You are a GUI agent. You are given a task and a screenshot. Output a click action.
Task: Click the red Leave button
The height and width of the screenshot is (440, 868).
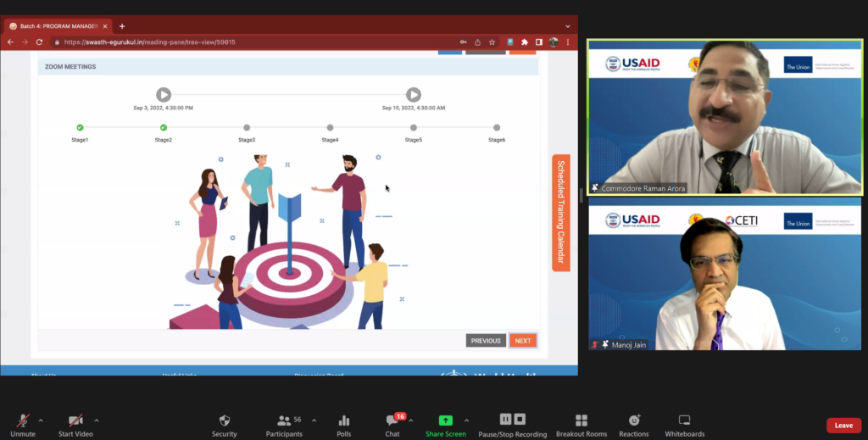coord(843,425)
